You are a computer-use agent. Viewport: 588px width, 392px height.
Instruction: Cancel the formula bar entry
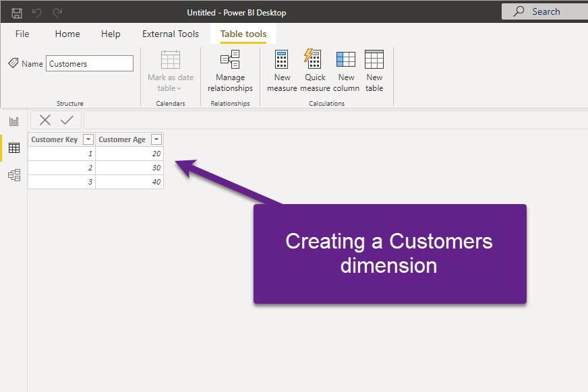(45, 120)
